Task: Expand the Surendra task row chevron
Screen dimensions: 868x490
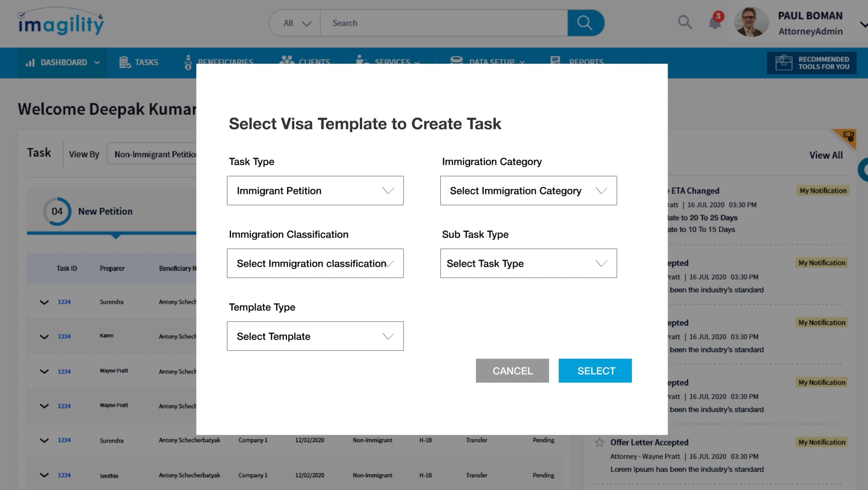Action: 44,302
